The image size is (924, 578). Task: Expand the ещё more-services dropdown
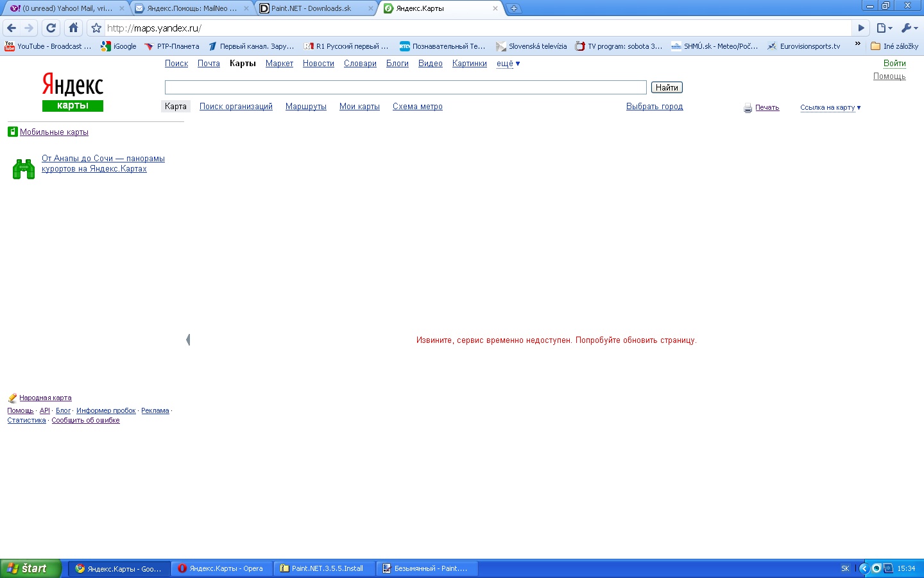point(508,64)
